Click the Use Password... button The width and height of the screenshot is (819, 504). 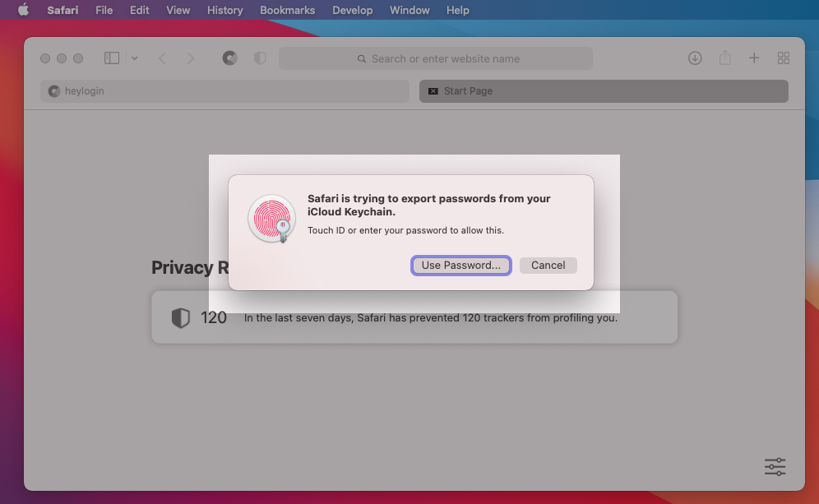tap(460, 266)
